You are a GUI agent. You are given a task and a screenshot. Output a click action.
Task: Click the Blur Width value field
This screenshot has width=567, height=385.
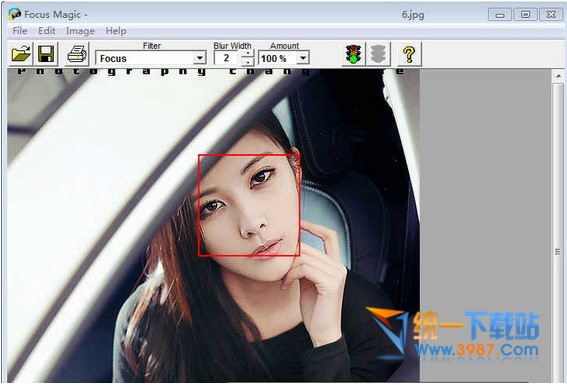pos(227,58)
